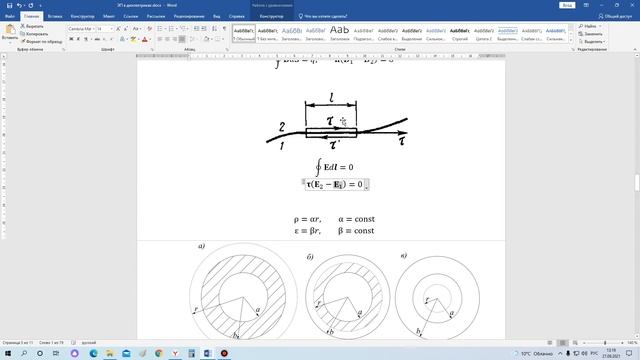Click Формат по образцу (Format Painter)

(41, 42)
